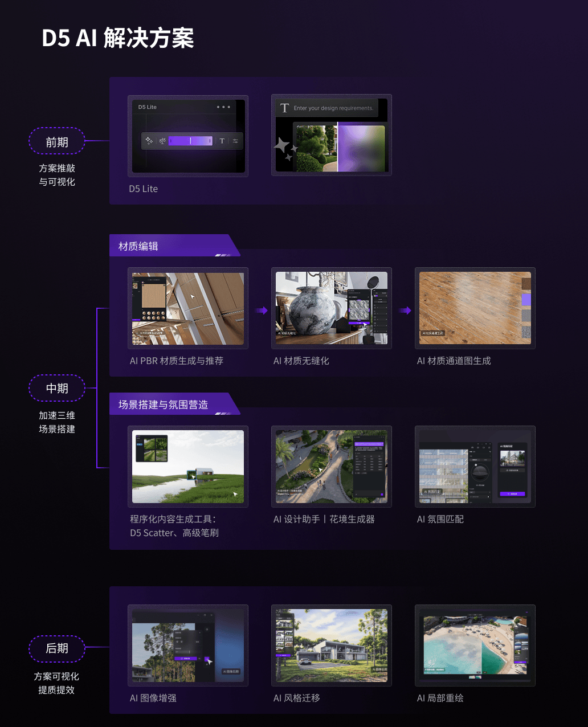
Task: Open the AI 氛围匹配 thumbnail
Action: [x=475, y=467]
